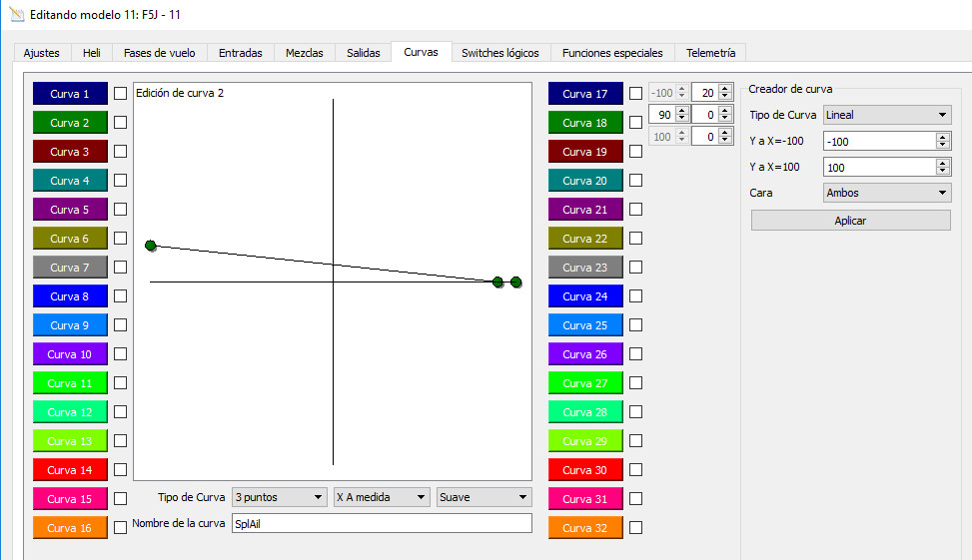
Task: Select the red Curva 30 button
Action: coord(585,470)
